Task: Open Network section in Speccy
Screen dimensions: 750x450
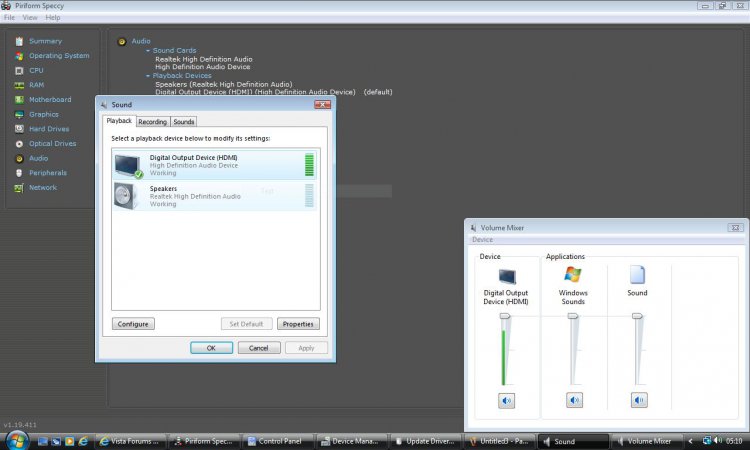Action: pos(43,187)
